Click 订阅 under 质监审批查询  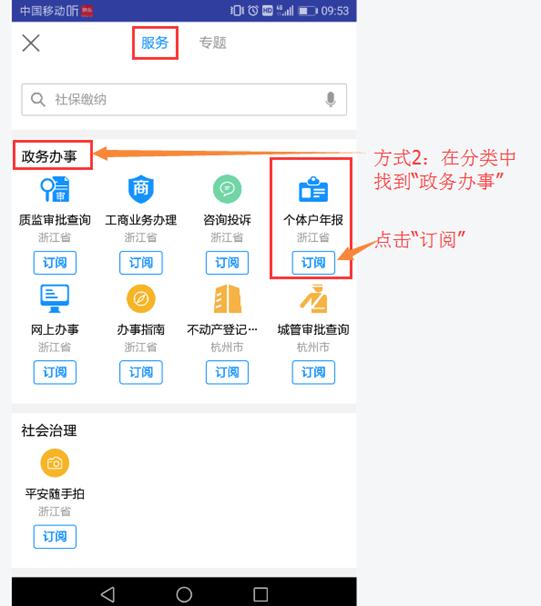55,263
